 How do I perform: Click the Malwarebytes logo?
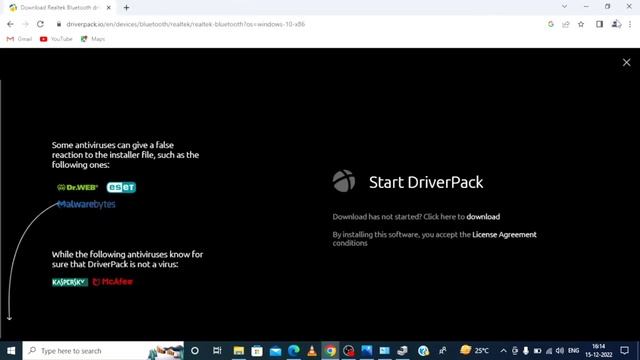86,204
